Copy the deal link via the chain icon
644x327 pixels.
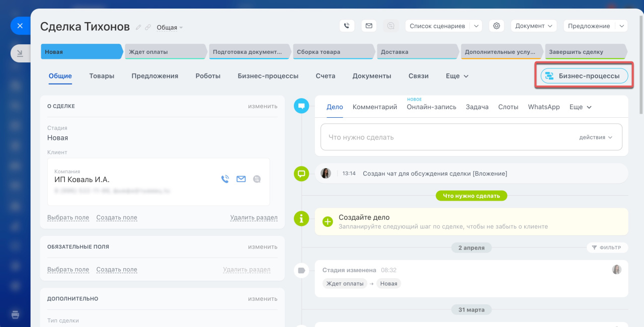coord(148,27)
